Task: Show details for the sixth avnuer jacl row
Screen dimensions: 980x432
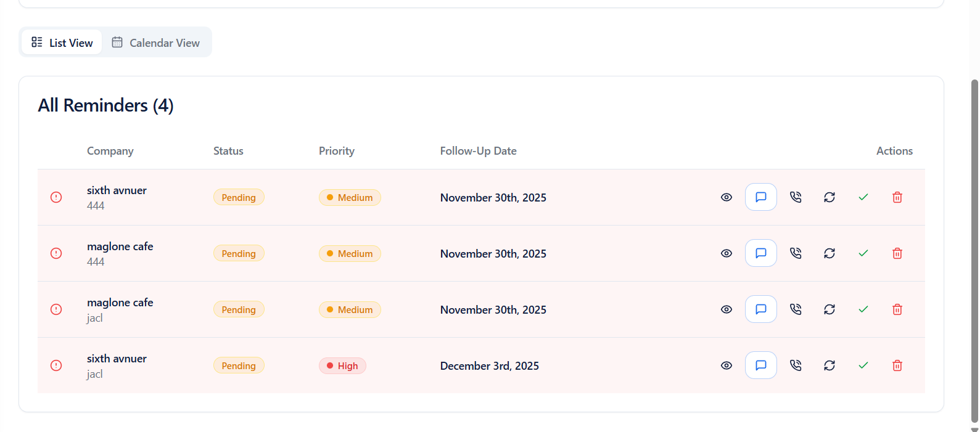Action: tap(726, 365)
